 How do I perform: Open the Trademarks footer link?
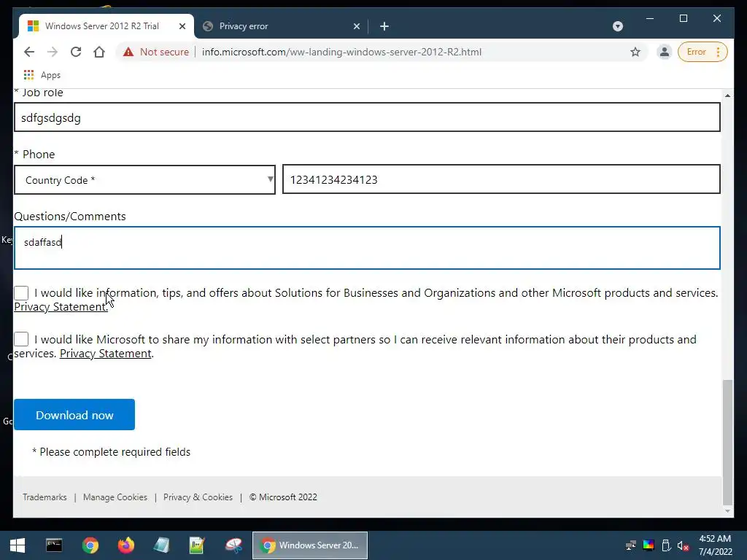click(x=44, y=497)
